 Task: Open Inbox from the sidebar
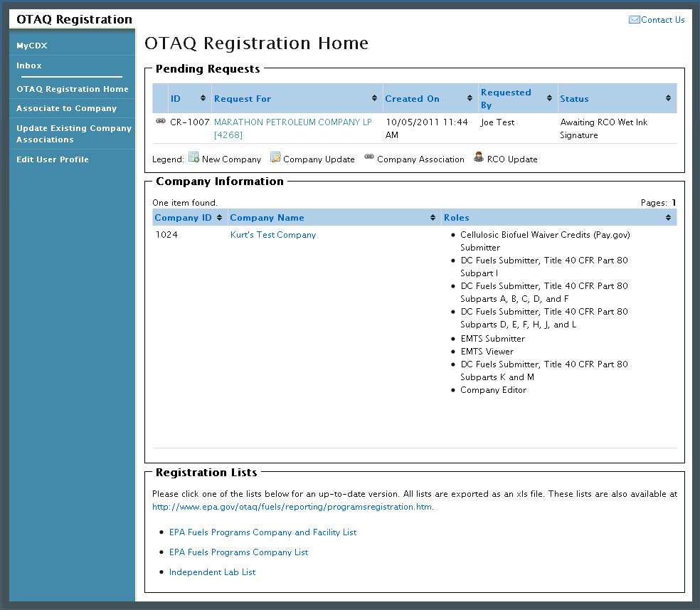click(29, 65)
